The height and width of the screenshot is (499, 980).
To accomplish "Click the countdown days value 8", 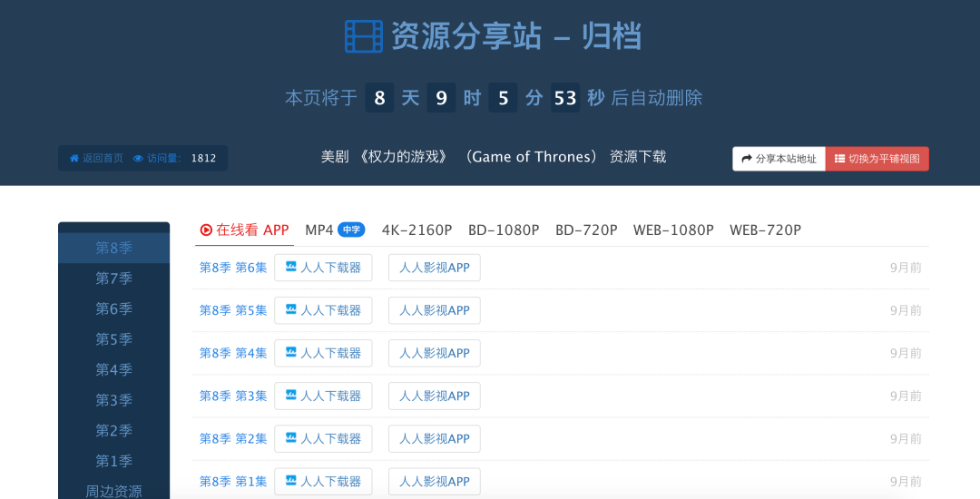I will coord(379,97).
